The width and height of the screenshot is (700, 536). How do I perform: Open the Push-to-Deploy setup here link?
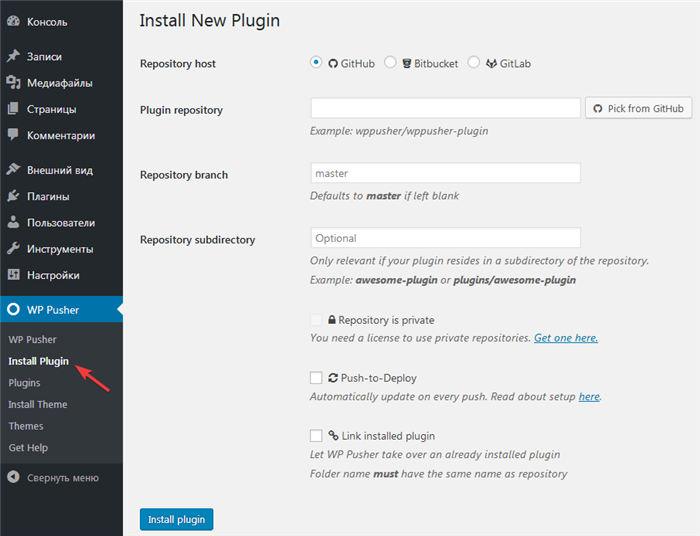click(x=589, y=396)
